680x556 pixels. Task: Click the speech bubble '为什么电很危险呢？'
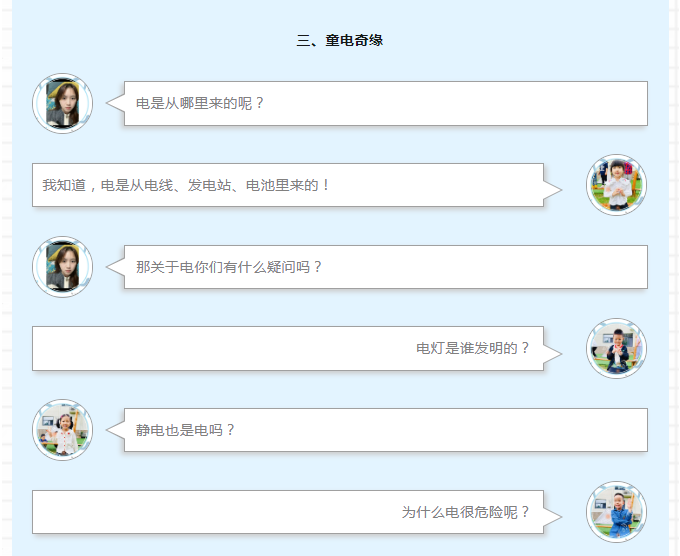288,512
